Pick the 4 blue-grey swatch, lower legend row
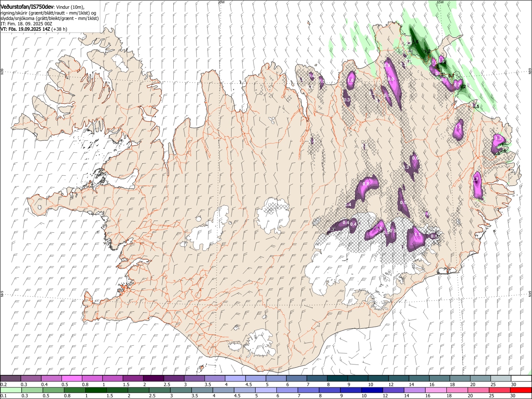Viewport: 532px width, 399px height. point(223,390)
